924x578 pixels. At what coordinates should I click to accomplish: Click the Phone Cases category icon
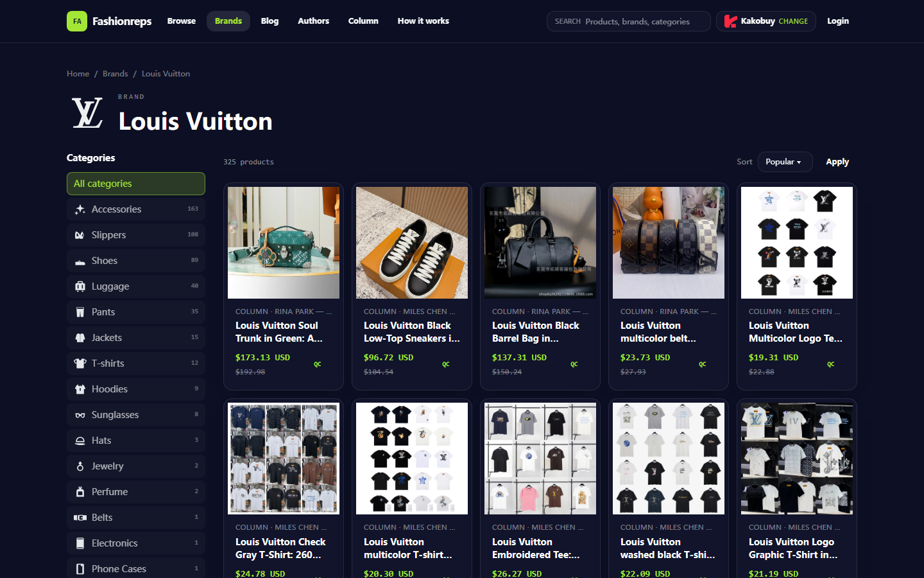[x=80, y=569]
